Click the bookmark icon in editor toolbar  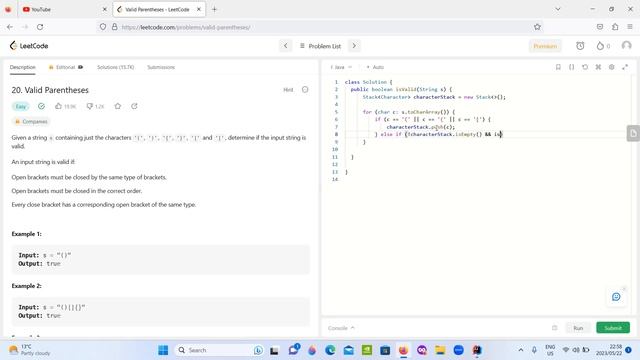(558, 67)
